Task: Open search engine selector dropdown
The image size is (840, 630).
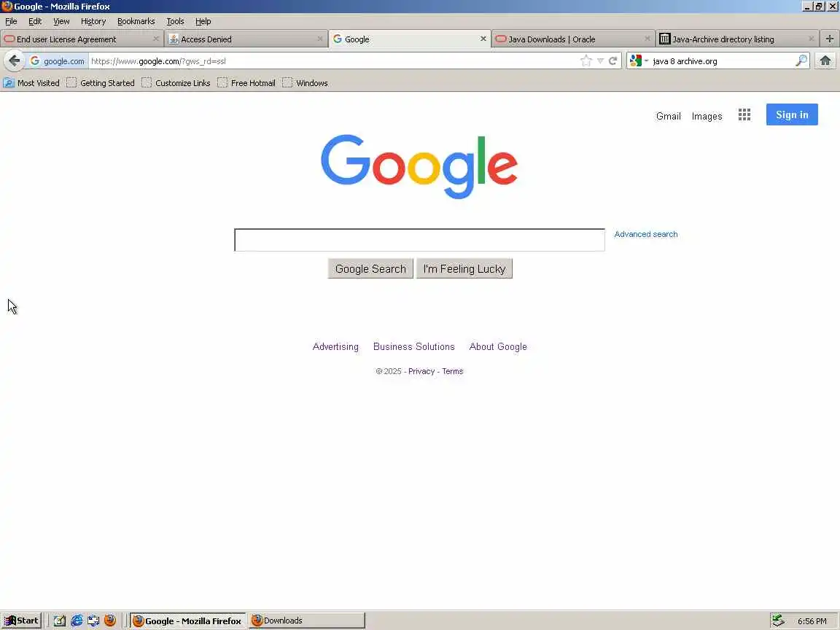Action: pos(639,61)
